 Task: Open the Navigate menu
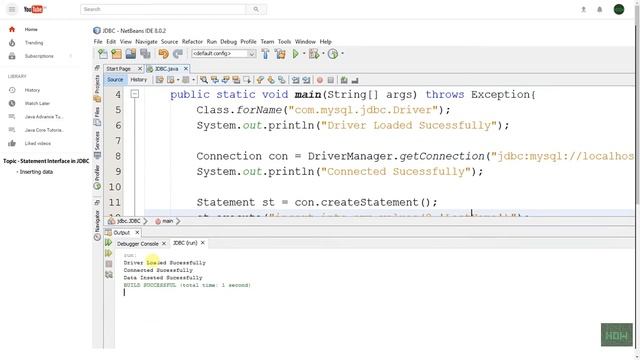tap(146, 42)
